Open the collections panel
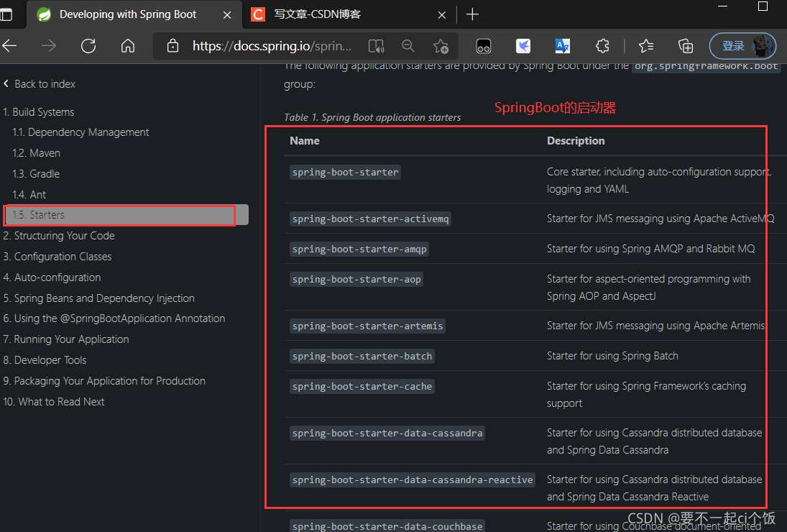The height and width of the screenshot is (532, 787). click(686, 46)
